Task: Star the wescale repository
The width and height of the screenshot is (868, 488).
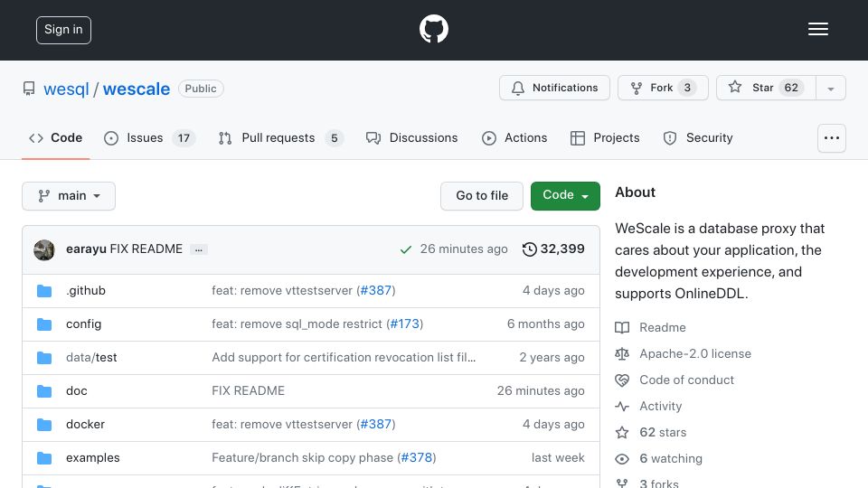Action: [x=766, y=88]
